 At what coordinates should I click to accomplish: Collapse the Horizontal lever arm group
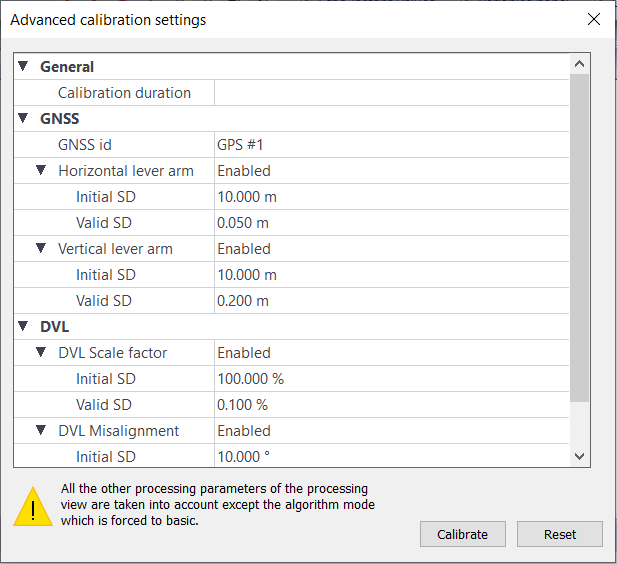tap(41, 170)
